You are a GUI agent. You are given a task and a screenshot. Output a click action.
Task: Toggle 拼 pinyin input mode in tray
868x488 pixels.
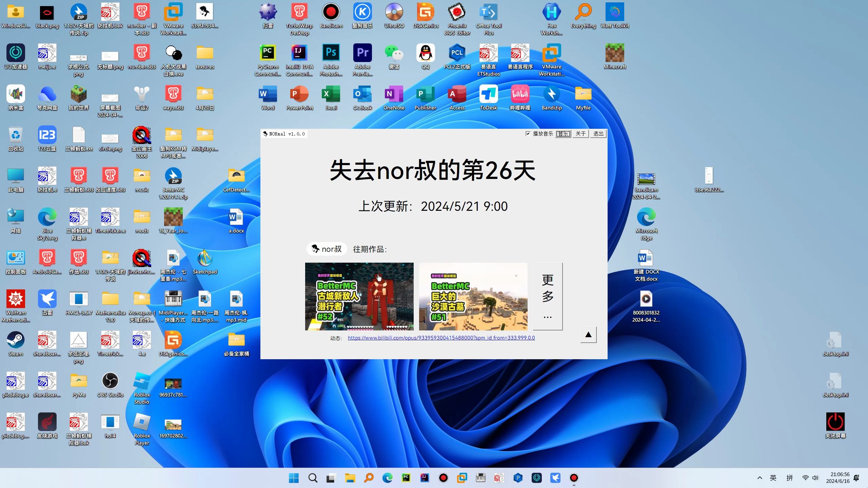coord(790,478)
